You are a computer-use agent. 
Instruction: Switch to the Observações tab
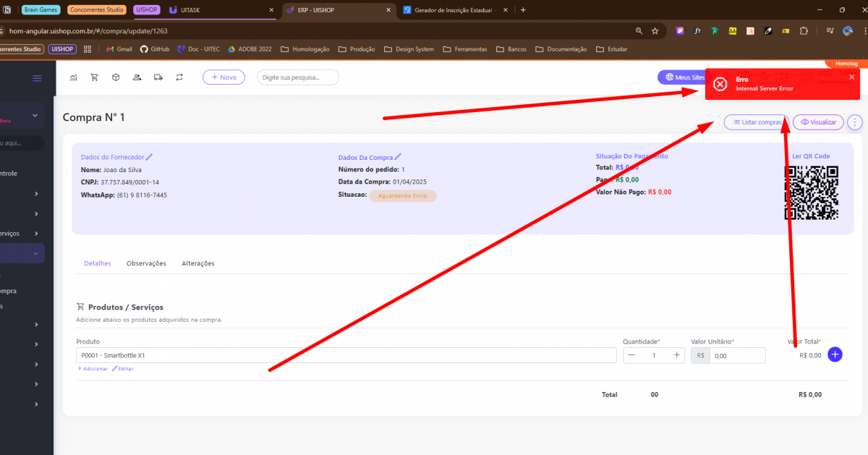[x=146, y=263]
